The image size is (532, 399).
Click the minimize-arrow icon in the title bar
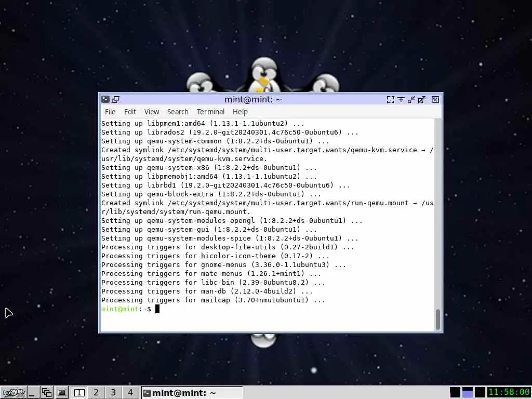coord(411,99)
